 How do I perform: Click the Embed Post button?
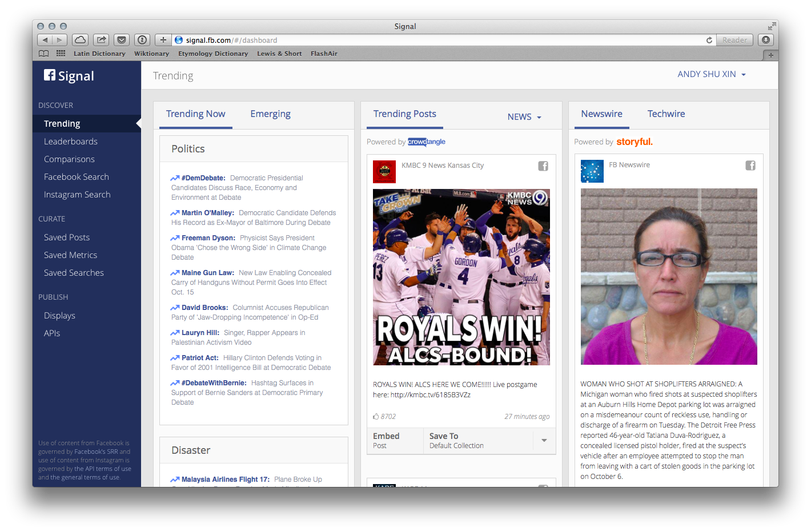click(x=395, y=441)
